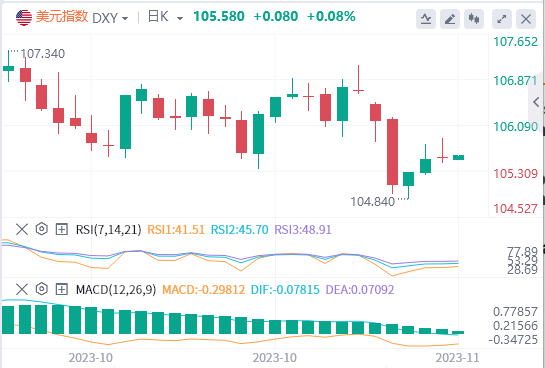
Task: Open the indicators chart icon in the toolbar
Action: click(426, 19)
